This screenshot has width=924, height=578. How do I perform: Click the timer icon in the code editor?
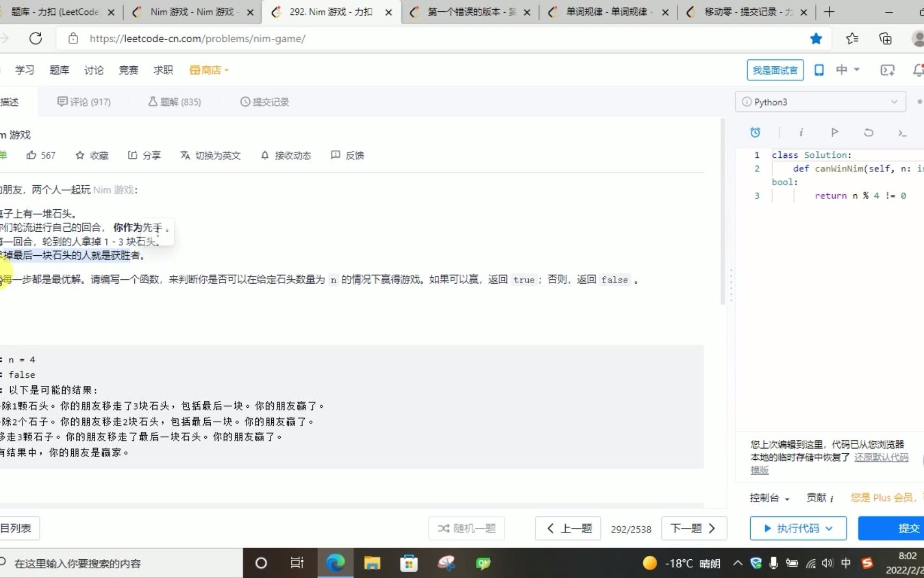[755, 132]
